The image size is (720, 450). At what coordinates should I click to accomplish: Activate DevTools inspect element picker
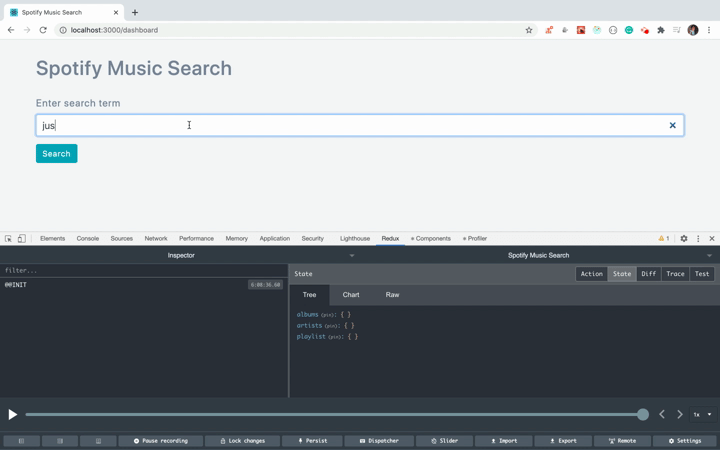(x=8, y=238)
